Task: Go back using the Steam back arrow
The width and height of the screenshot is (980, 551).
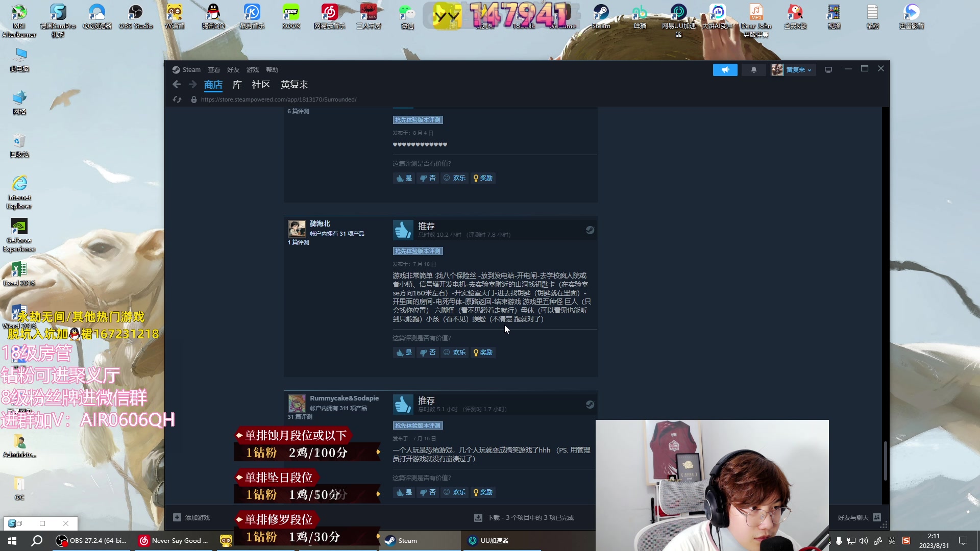Action: tap(177, 85)
